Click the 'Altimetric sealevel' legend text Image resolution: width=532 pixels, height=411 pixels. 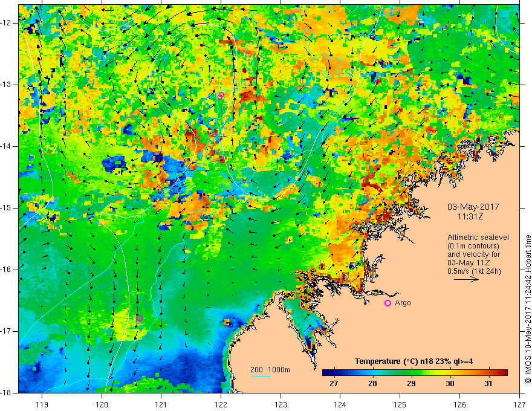point(478,238)
